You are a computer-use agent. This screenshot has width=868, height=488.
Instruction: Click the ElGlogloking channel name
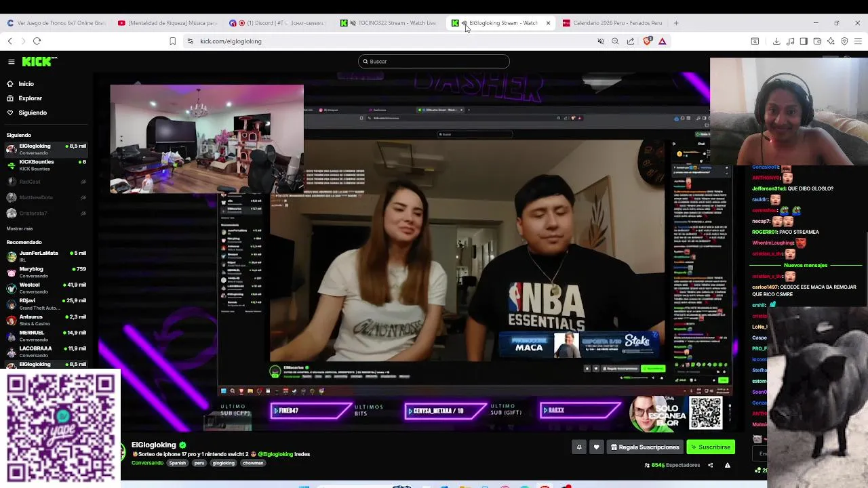click(154, 445)
